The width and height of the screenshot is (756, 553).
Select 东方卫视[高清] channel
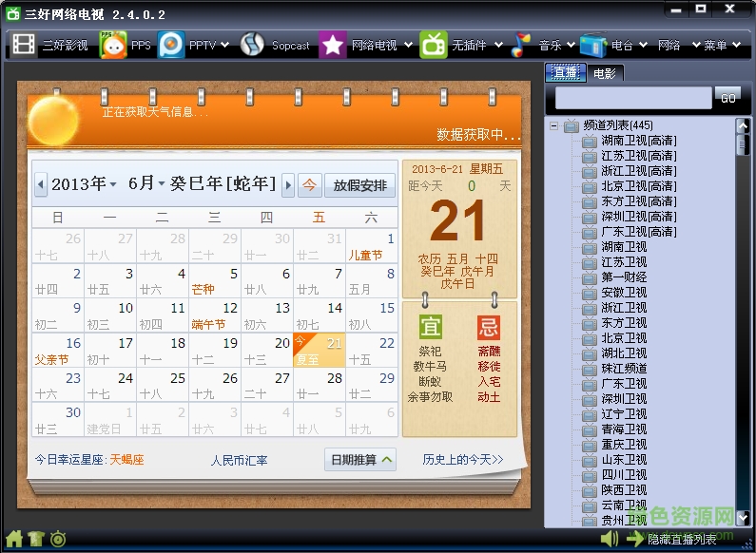point(639,201)
